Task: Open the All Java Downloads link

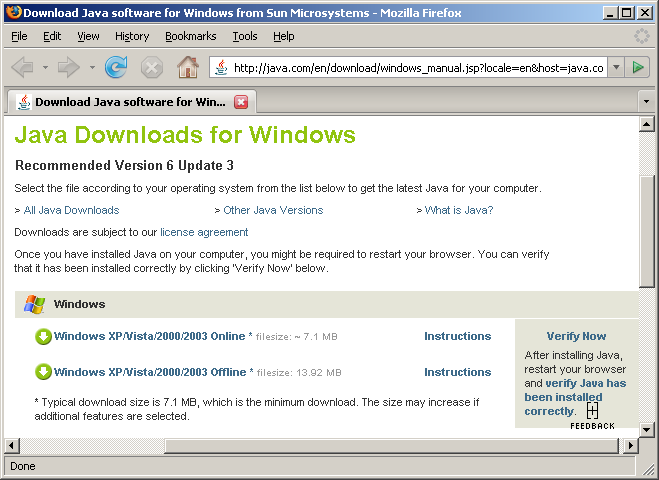Action: [71, 210]
